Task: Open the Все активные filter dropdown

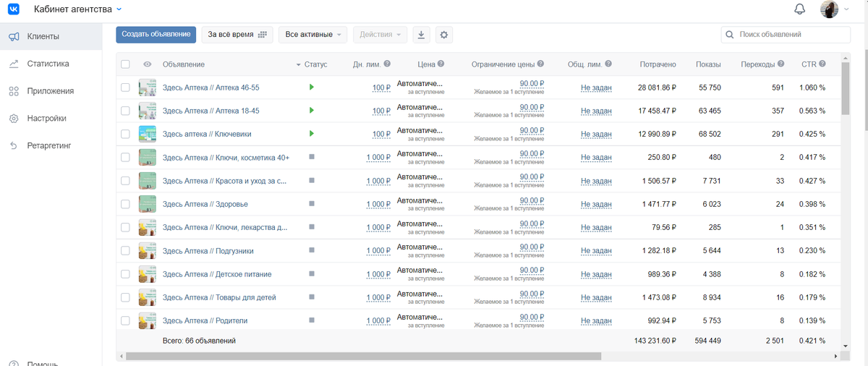Action: 313,35
